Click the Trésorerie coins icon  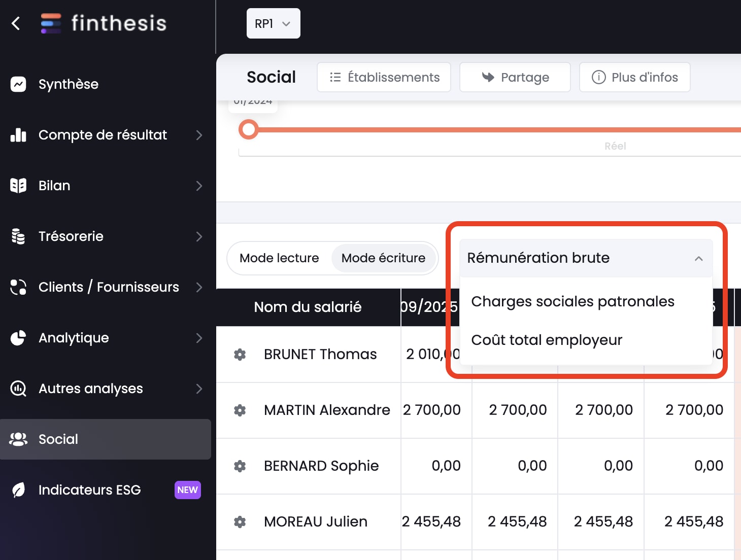[18, 236]
